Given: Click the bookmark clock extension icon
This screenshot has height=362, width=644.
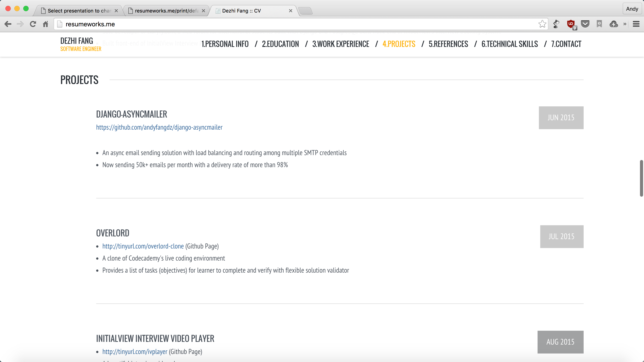Looking at the screenshot, I should click(x=599, y=24).
